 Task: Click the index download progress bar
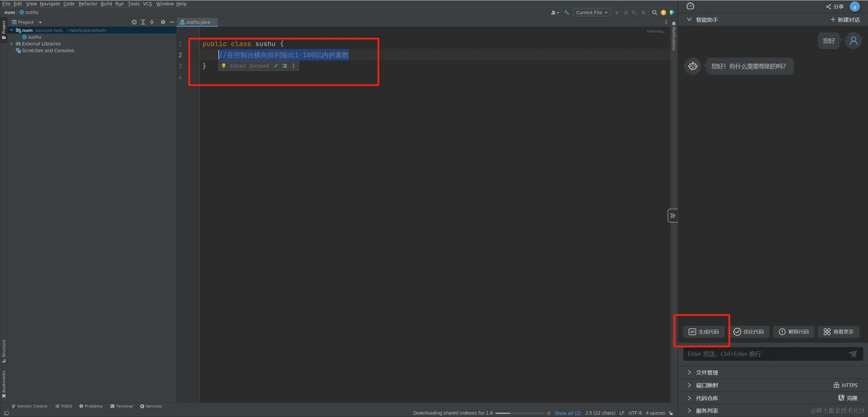[x=519, y=413]
